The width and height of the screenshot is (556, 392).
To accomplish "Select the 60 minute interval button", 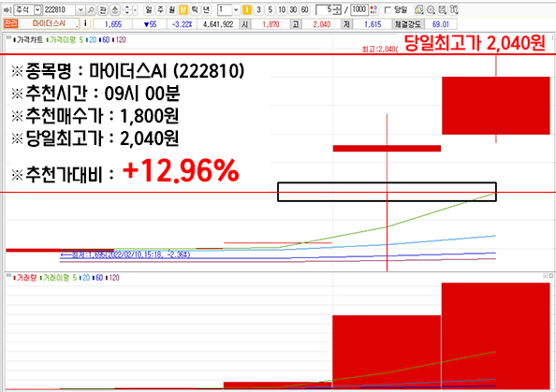I will (304, 10).
